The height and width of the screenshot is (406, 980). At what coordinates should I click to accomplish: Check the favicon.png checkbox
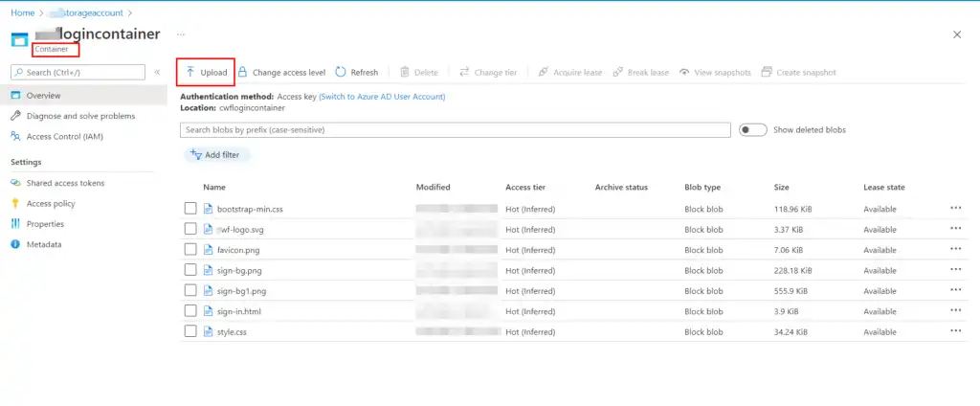point(190,250)
